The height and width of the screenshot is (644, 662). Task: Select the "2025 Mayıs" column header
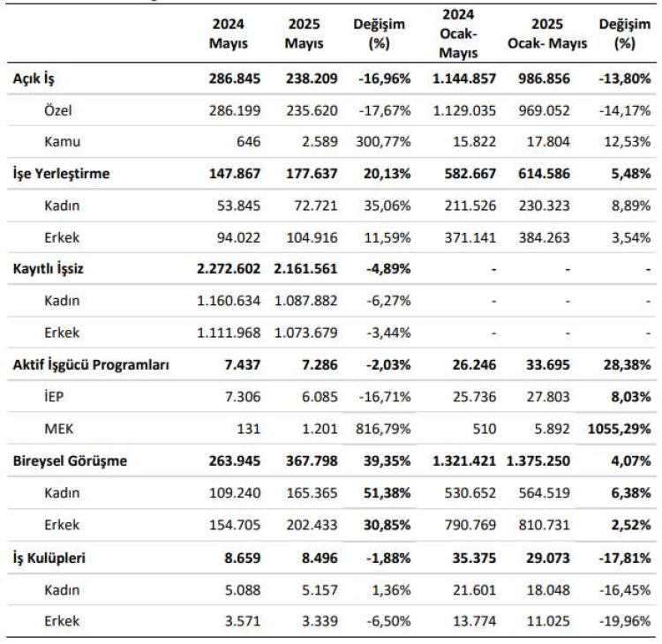coord(304,34)
